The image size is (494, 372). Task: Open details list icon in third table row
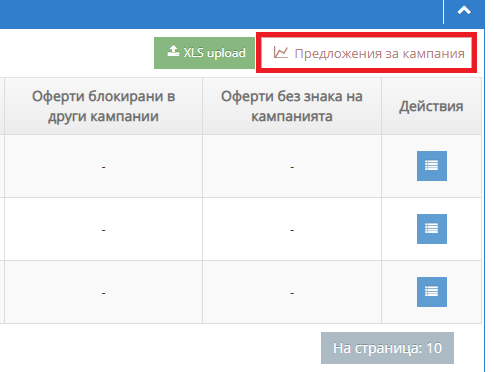tap(432, 292)
